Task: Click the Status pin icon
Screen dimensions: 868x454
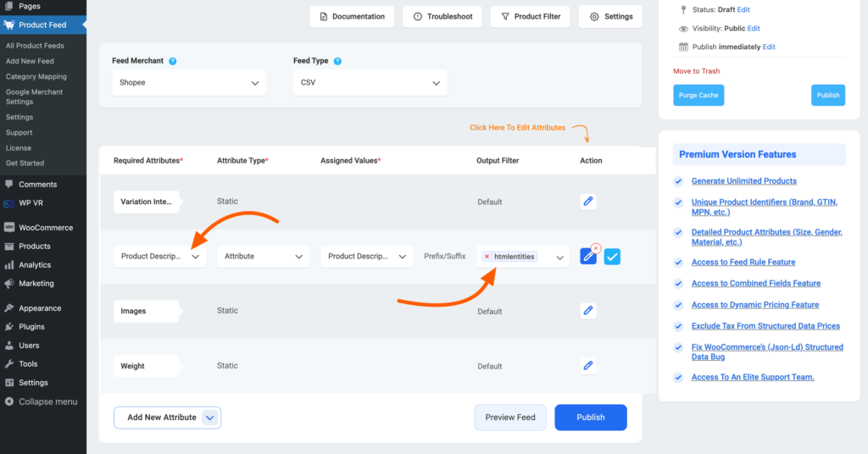Action: 684,10
